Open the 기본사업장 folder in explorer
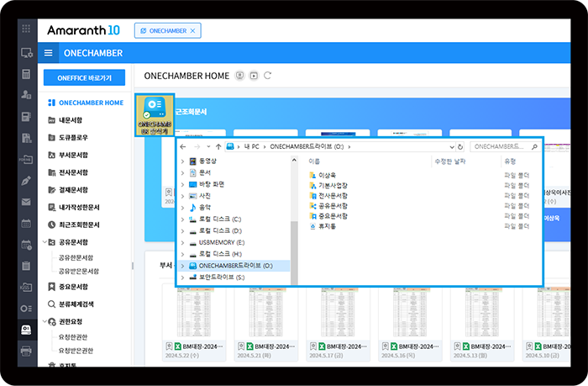 click(x=328, y=186)
